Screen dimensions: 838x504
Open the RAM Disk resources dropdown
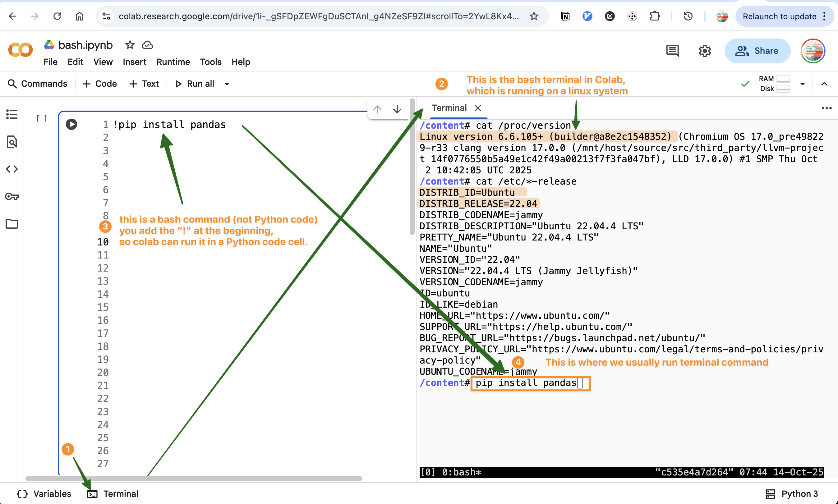802,84
